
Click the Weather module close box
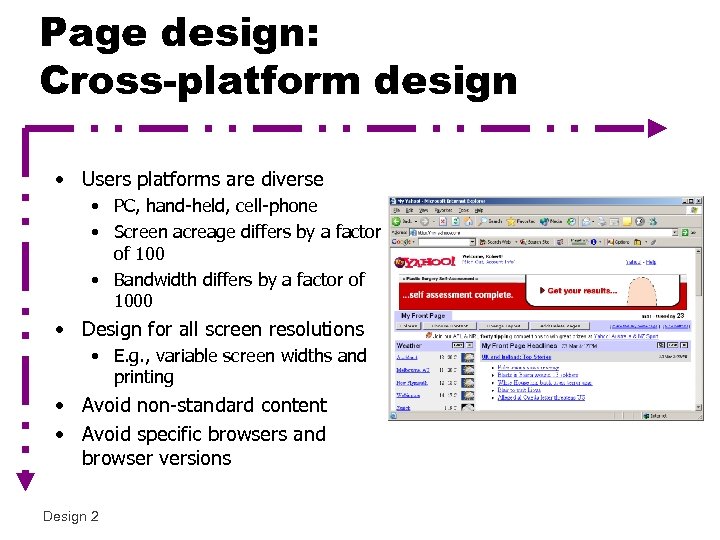[x=470, y=345]
